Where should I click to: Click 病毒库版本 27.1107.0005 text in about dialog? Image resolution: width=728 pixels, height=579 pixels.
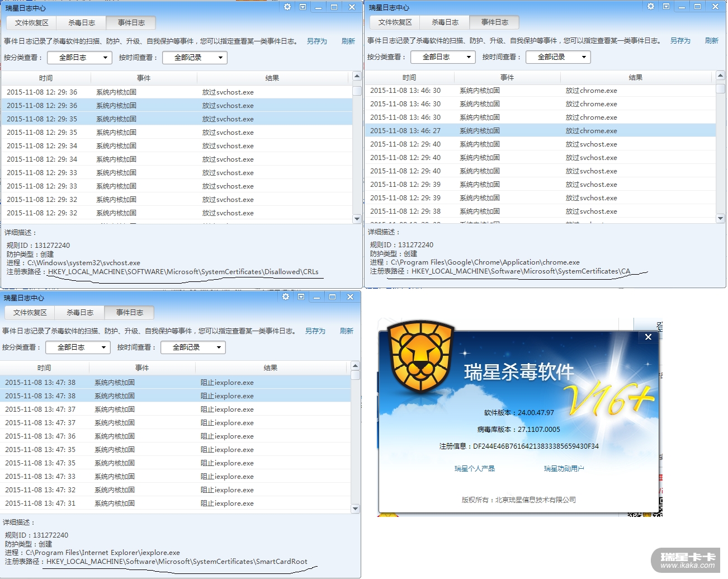click(519, 430)
